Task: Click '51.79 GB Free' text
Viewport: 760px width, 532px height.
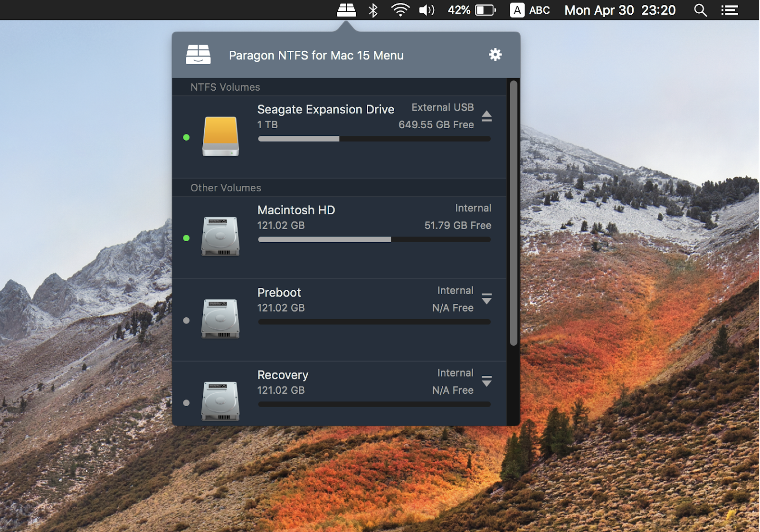Action: pos(458,225)
